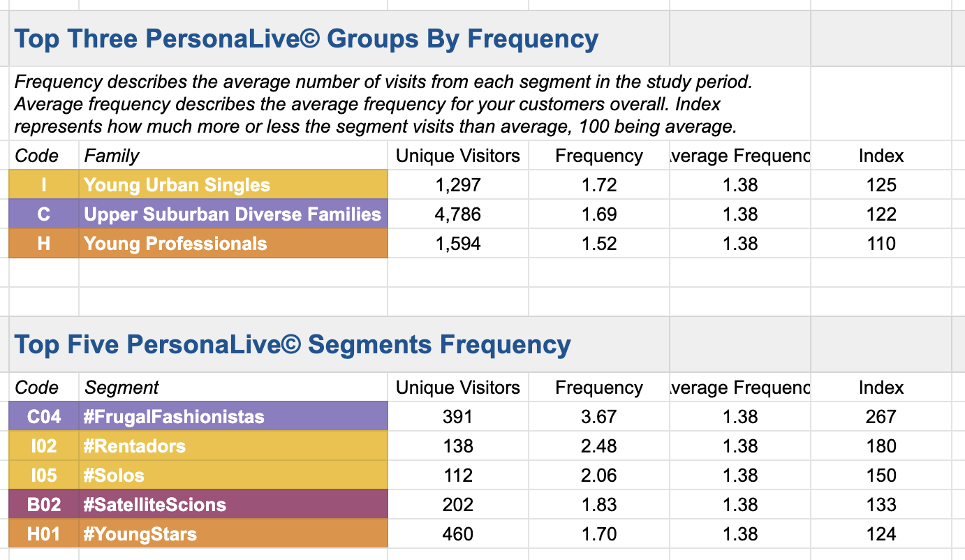Select 'Unique Visitors' header in the groups table
Image resolution: width=965 pixels, height=560 pixels.
point(458,156)
